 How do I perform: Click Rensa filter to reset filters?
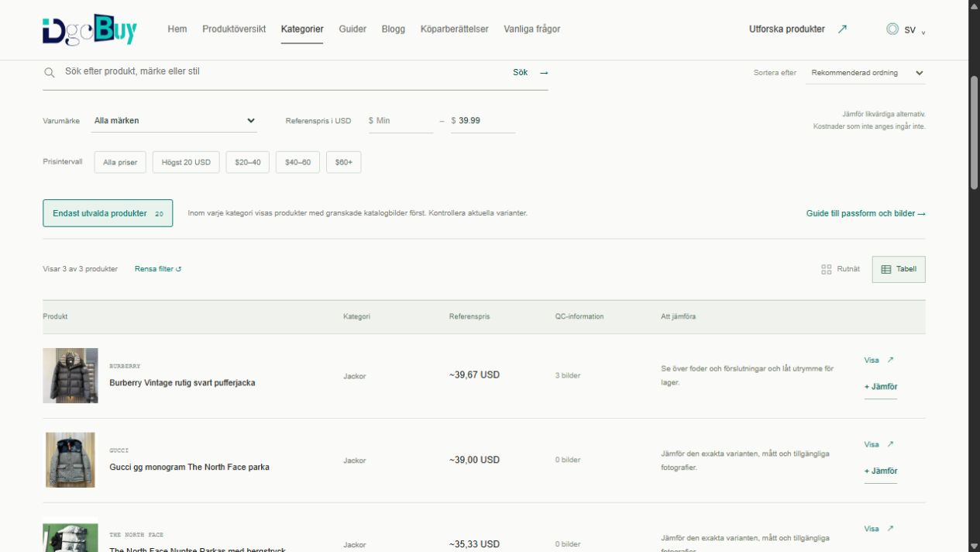coord(158,269)
